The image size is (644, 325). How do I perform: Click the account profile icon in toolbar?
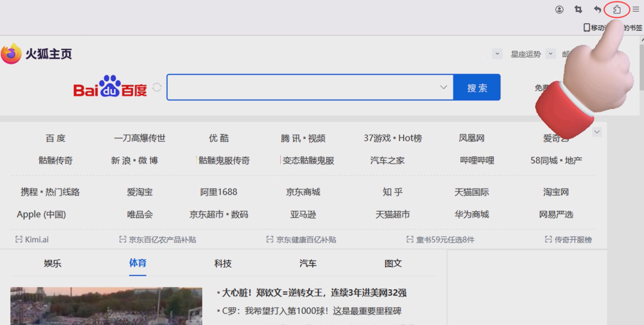point(560,10)
